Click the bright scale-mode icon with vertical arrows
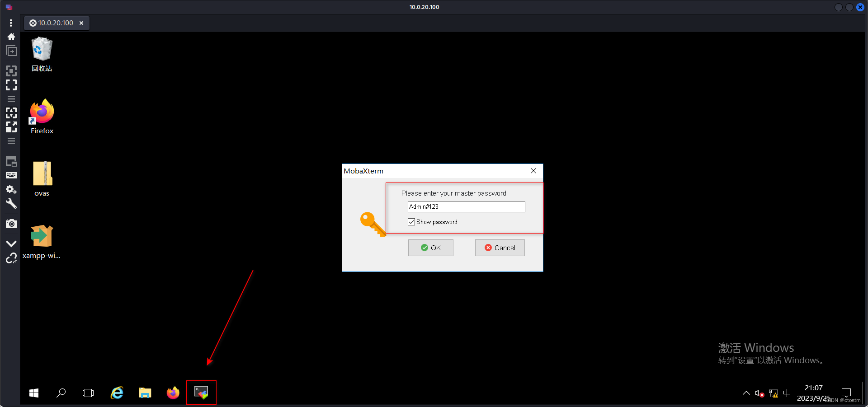868x407 pixels. click(x=11, y=113)
